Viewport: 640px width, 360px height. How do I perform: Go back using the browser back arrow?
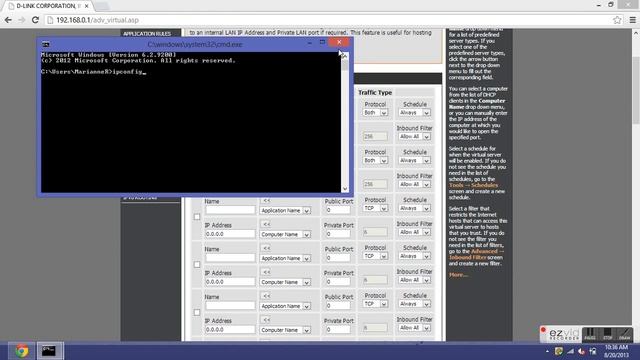point(8,20)
